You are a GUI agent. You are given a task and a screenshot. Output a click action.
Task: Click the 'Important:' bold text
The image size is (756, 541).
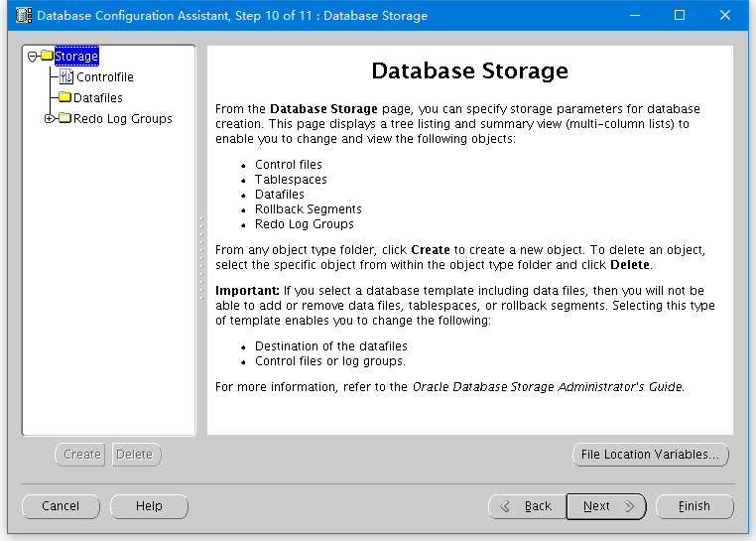point(247,291)
